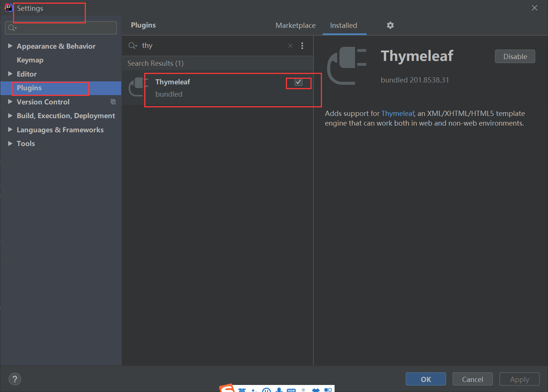548x392 pixels.
Task: Expand Appearance & Behavior section
Action: [x=10, y=46]
